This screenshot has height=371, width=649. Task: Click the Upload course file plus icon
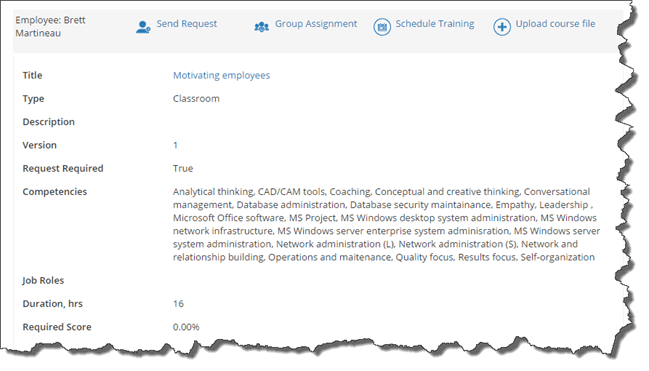[x=502, y=27]
